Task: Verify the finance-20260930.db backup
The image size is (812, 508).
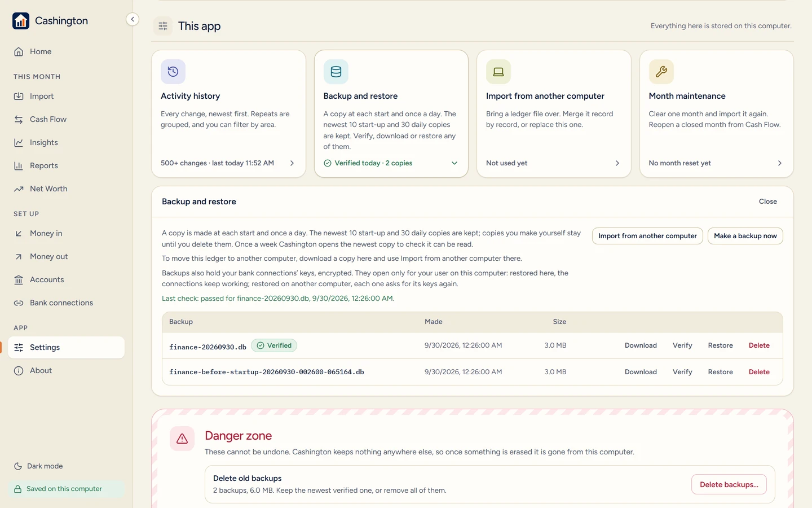Action: [x=682, y=345]
